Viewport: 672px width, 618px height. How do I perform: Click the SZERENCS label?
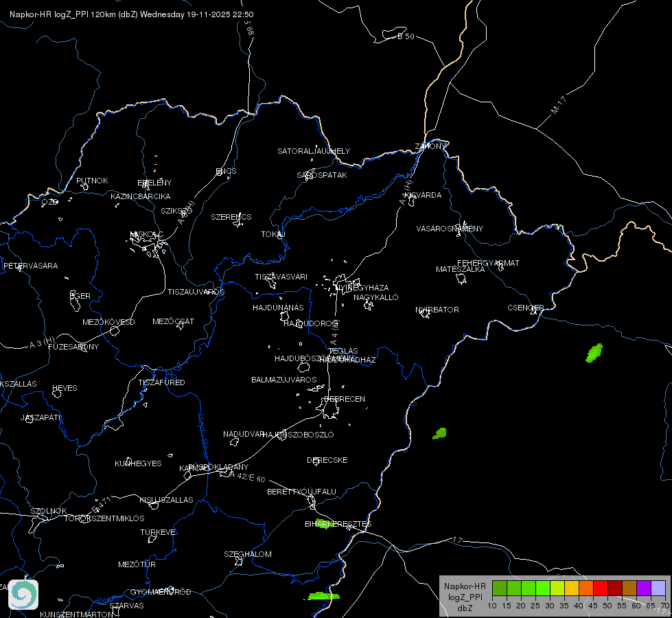(231, 217)
